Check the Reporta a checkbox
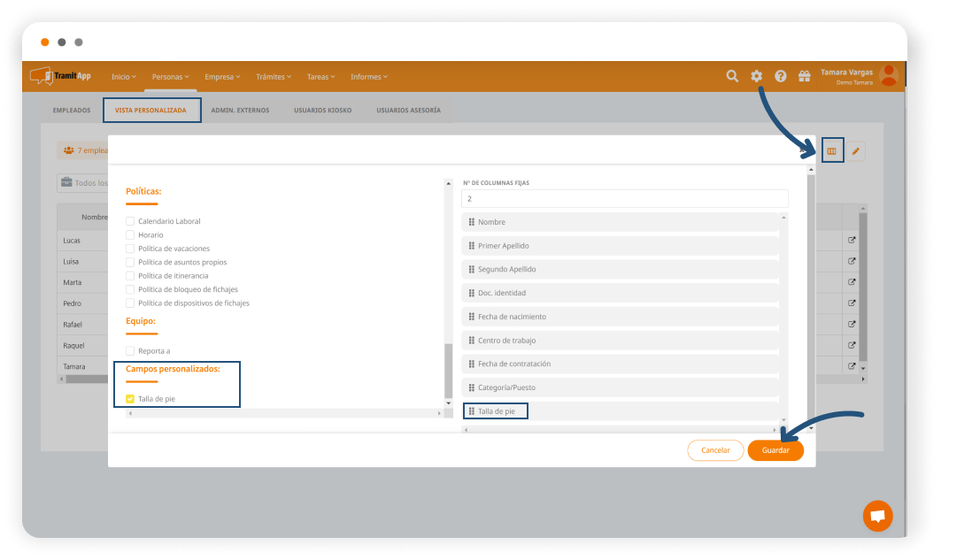 (130, 351)
